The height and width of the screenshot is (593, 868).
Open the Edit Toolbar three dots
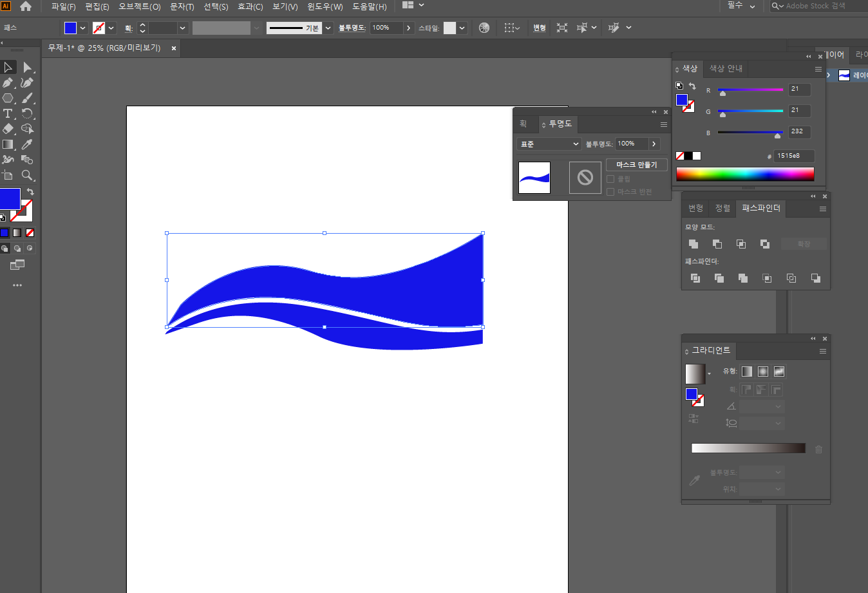(x=17, y=285)
